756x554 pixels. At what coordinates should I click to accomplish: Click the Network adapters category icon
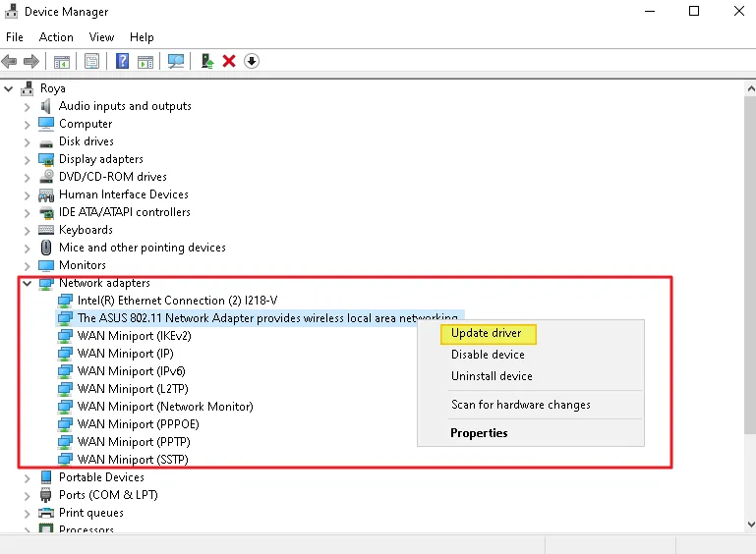tap(46, 284)
